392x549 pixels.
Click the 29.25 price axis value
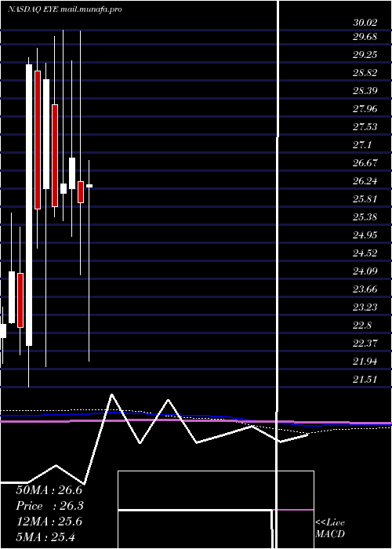[365, 55]
